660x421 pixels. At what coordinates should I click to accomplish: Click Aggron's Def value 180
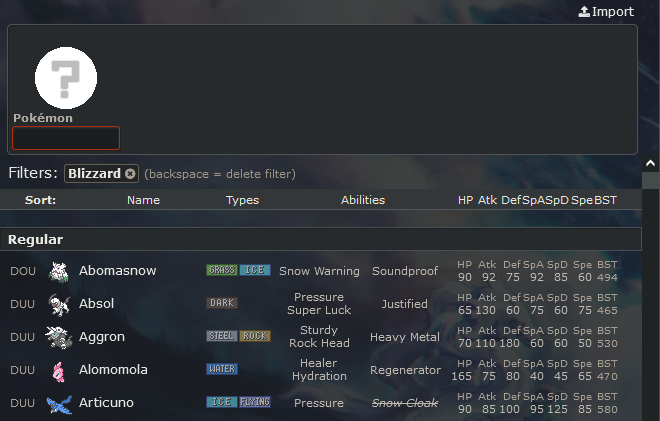click(x=509, y=343)
